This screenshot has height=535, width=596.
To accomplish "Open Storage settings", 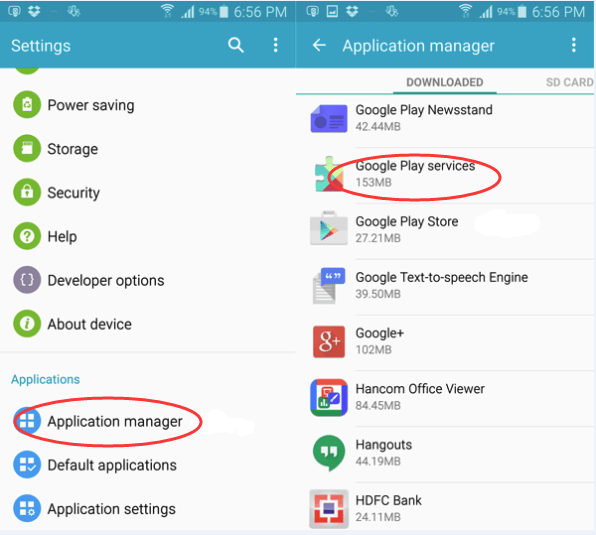I will [148, 149].
